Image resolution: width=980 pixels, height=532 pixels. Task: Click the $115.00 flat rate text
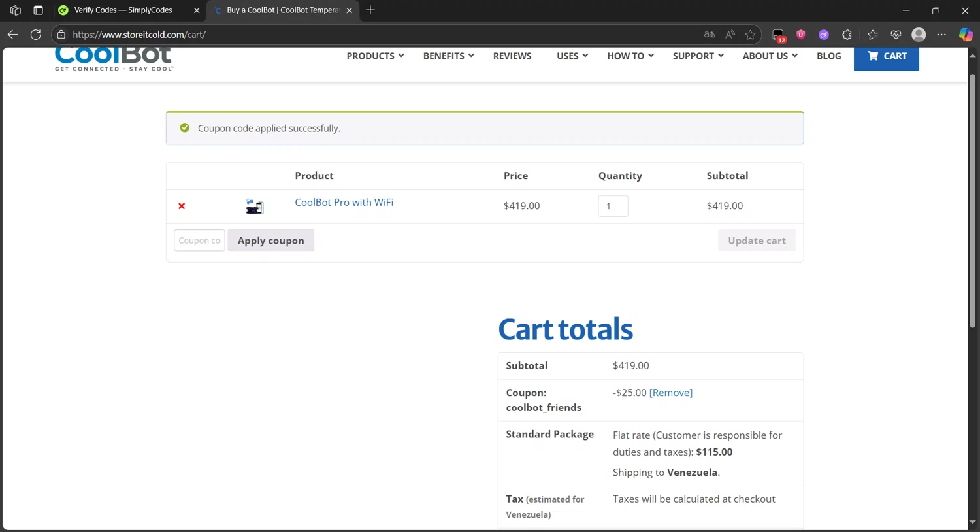tap(714, 452)
